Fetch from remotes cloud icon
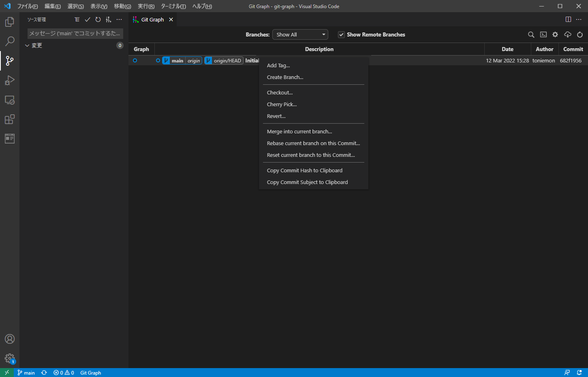The height and width of the screenshot is (377, 588). tap(568, 35)
